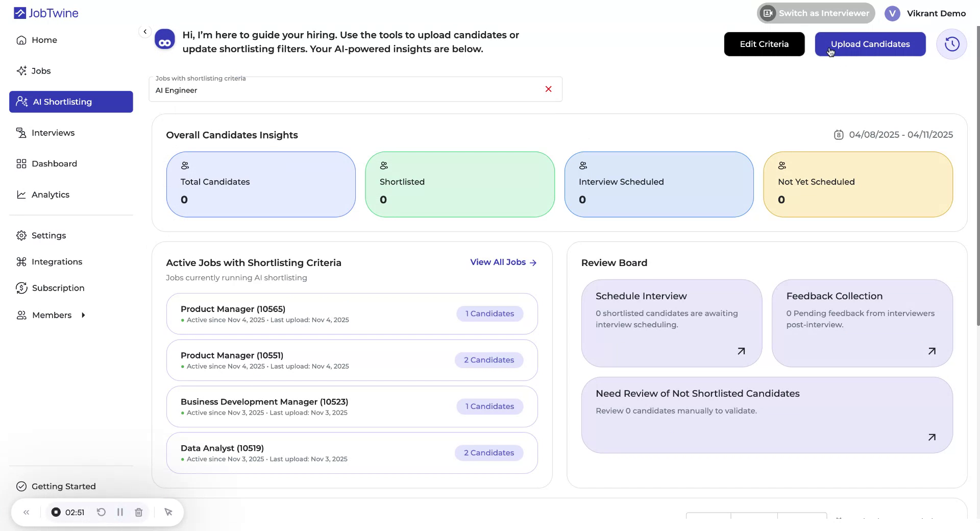Pause the screen recording
The image size is (980, 531).
point(120,512)
